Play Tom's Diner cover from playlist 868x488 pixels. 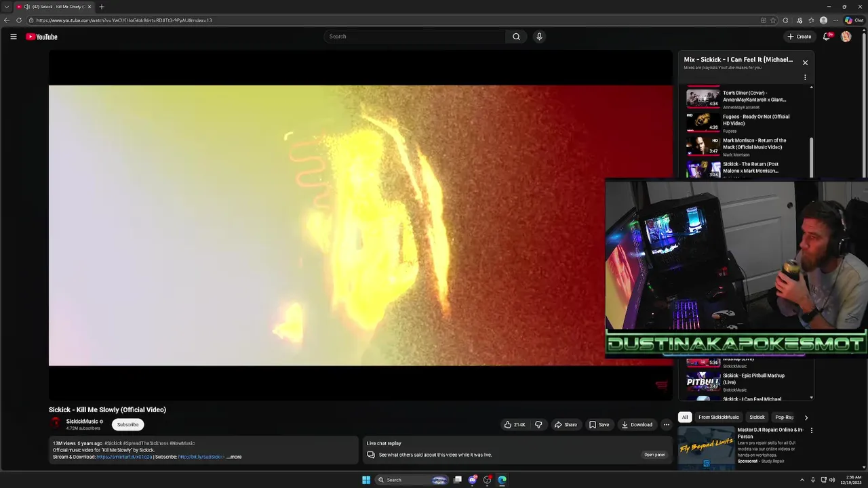click(x=746, y=99)
